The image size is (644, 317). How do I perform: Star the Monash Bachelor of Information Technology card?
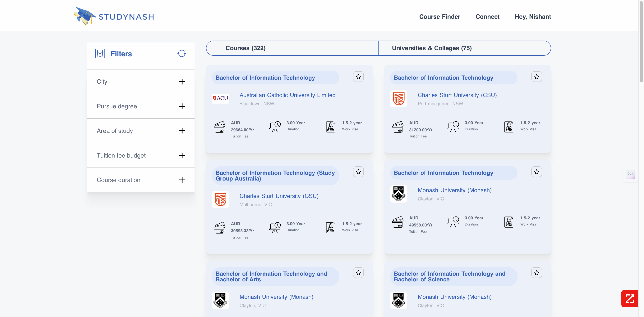pos(536,172)
